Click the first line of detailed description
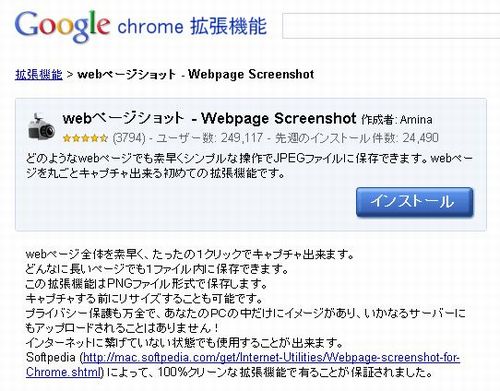 190,255
